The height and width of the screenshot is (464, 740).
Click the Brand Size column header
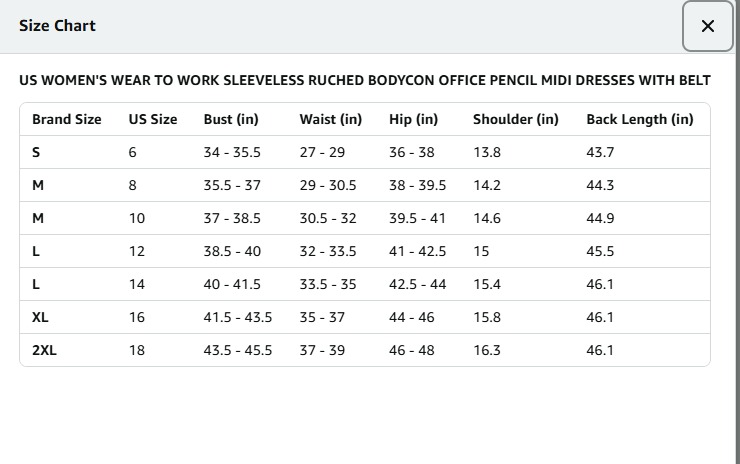[66, 119]
